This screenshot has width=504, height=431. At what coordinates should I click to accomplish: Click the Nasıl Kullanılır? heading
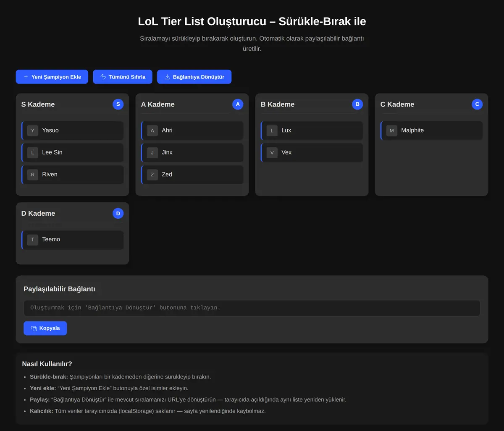pos(47,364)
